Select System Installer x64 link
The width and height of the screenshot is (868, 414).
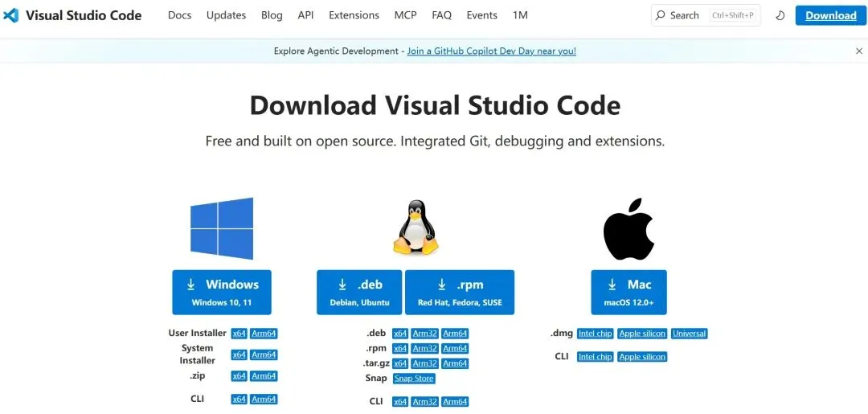tap(240, 355)
